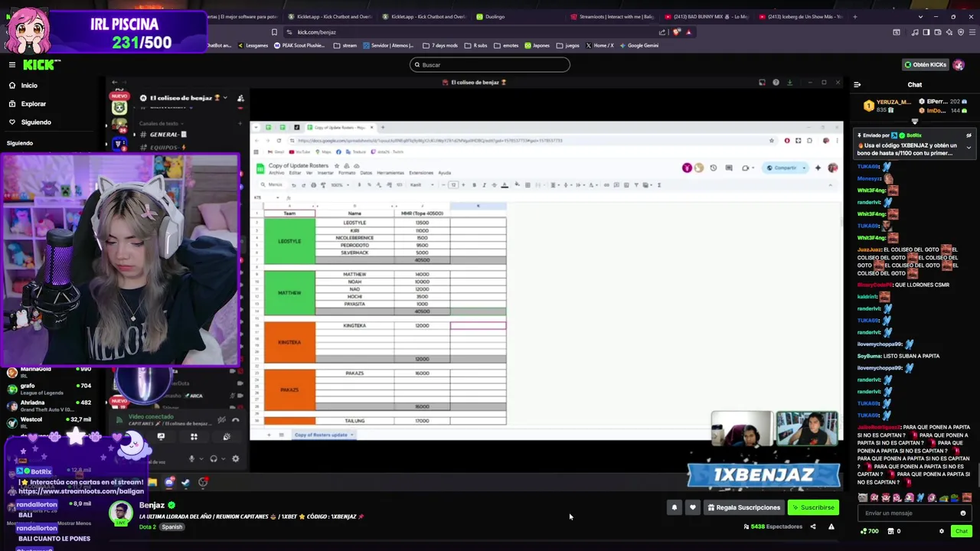
Task: Toggle Discord noise suppression icon
Action: 221,419
